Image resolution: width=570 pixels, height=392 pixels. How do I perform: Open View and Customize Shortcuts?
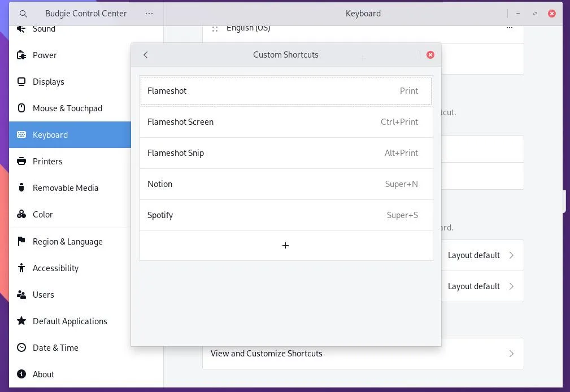(x=363, y=353)
